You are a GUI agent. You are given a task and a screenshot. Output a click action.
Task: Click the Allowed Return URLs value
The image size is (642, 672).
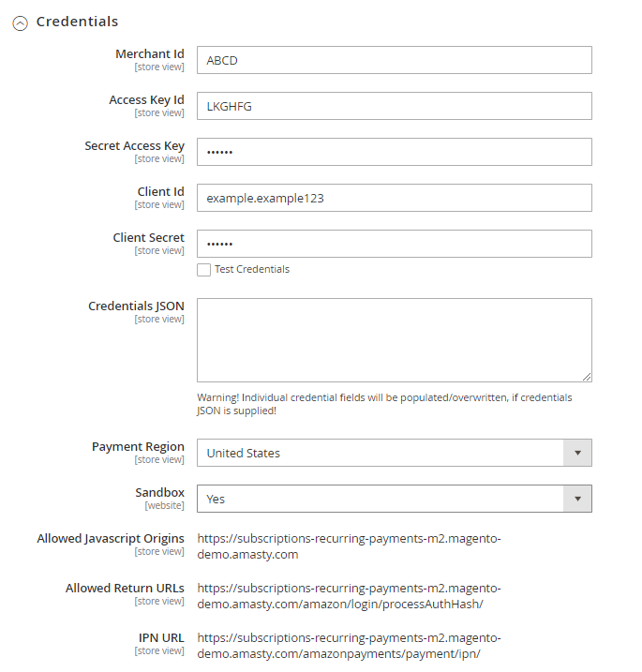tap(349, 596)
